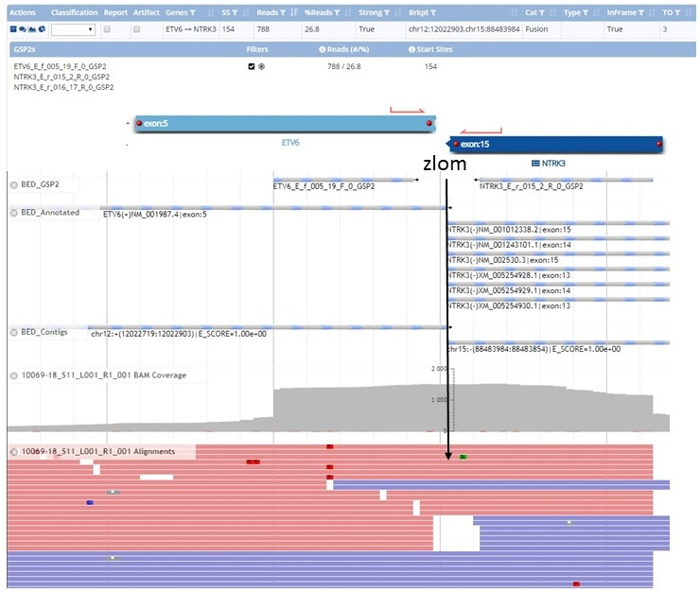The image size is (700, 592).
Task: Toggle the checked GSP2 filter checkbox
Action: [x=251, y=66]
